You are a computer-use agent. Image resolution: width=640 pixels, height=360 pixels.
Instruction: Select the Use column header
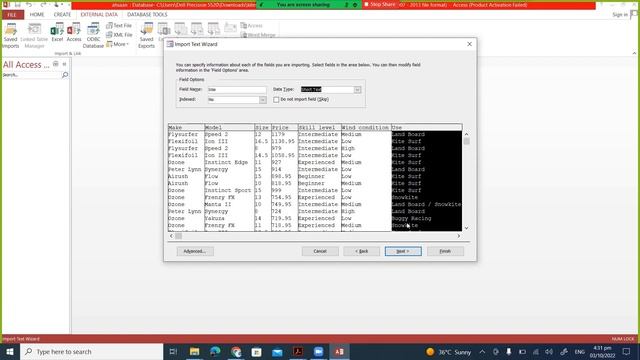click(427, 127)
